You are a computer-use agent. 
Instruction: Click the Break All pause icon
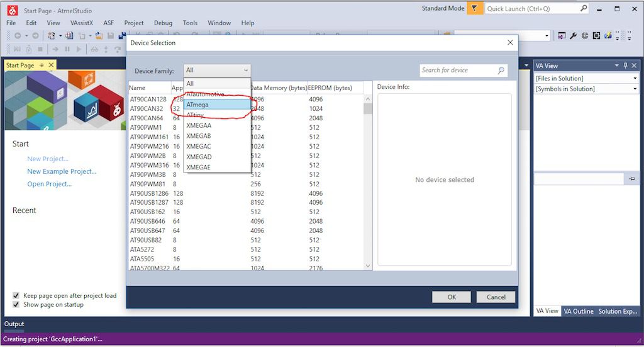point(67,49)
